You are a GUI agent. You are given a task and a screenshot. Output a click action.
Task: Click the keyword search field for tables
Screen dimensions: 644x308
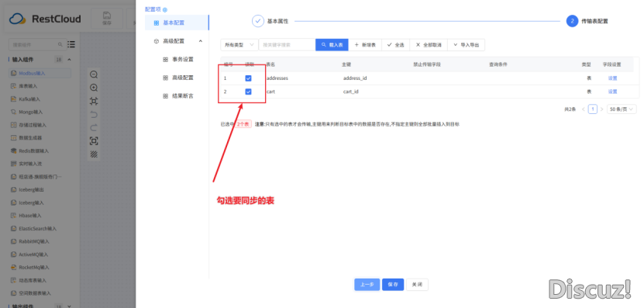[x=287, y=45]
